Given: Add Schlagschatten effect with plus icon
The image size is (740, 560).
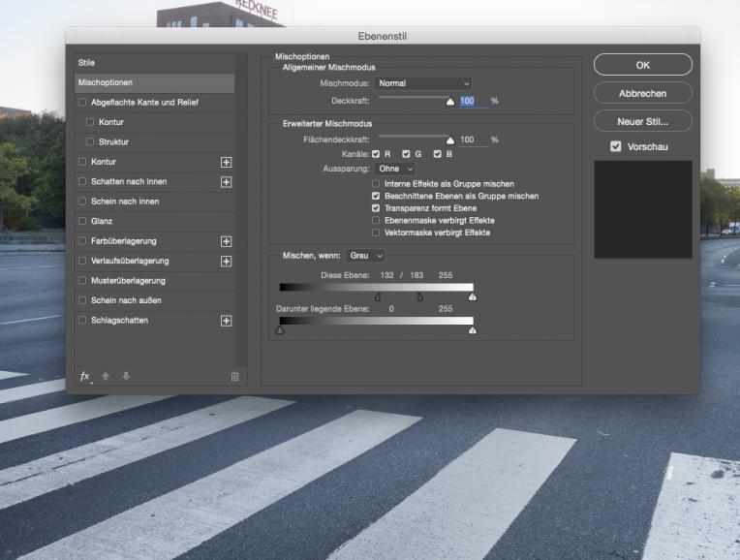Looking at the screenshot, I should [226, 321].
